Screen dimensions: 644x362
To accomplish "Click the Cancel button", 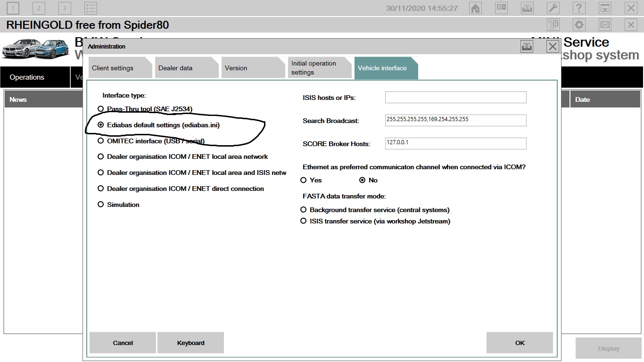I will [x=123, y=343].
